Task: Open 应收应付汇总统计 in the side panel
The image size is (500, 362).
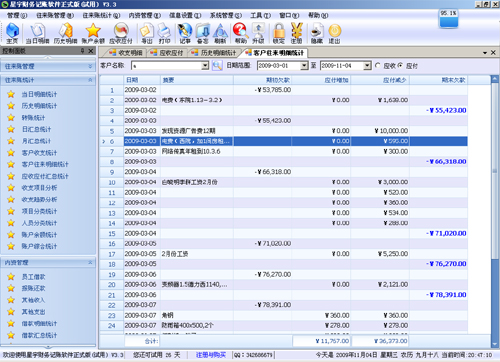Action: click(x=45, y=176)
